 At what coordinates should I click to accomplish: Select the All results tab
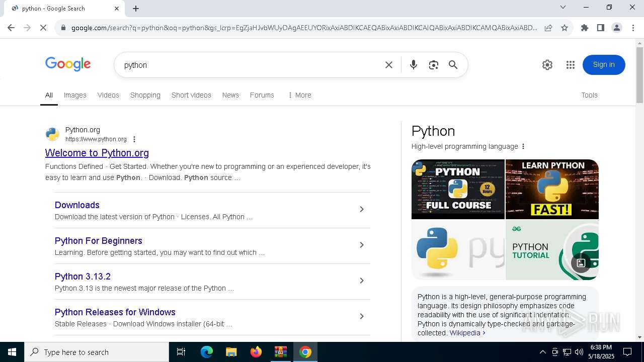(x=49, y=95)
